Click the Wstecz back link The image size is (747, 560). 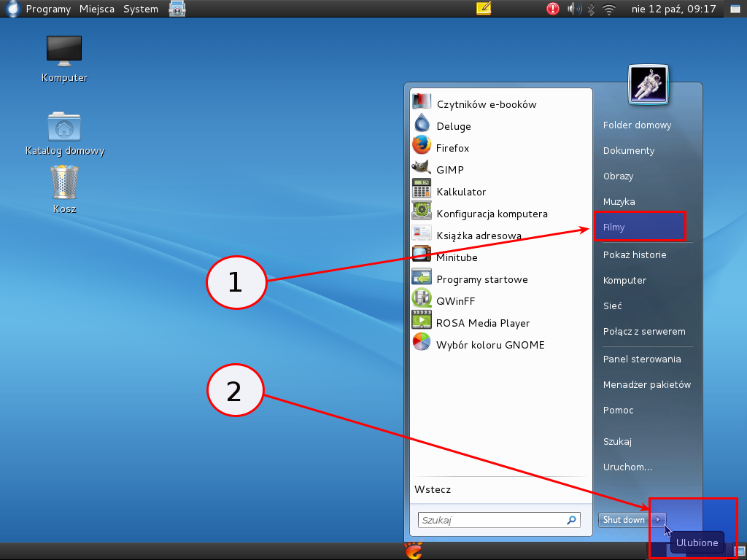(x=433, y=489)
